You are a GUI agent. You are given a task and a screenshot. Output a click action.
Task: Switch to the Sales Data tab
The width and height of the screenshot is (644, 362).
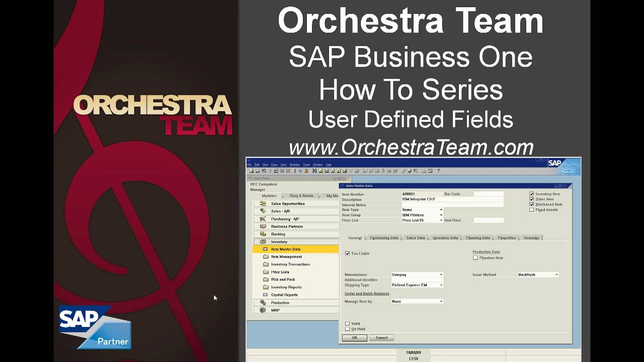(416, 238)
